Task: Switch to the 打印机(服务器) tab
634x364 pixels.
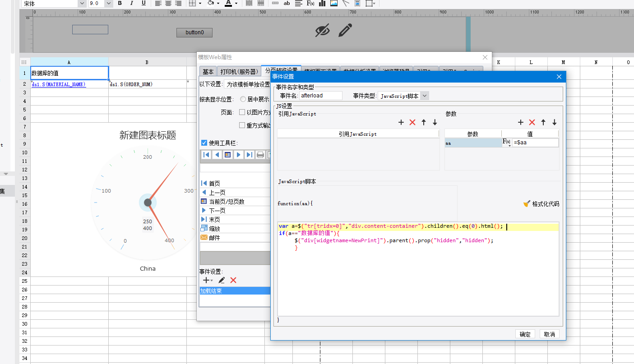Action: click(x=239, y=72)
